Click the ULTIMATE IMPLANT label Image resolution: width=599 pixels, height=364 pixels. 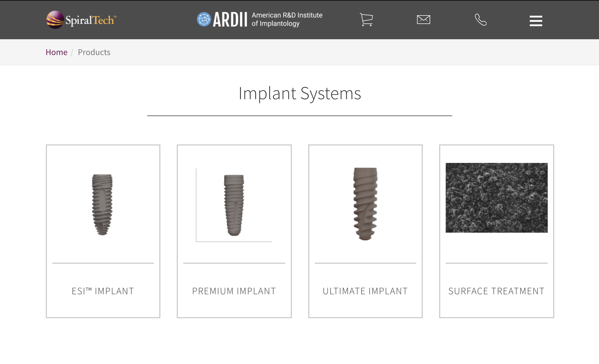click(365, 291)
